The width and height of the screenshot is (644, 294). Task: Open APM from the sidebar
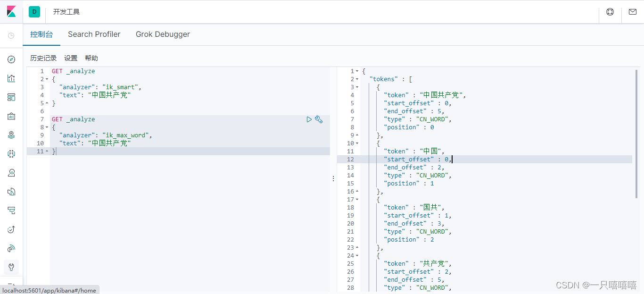point(11,210)
